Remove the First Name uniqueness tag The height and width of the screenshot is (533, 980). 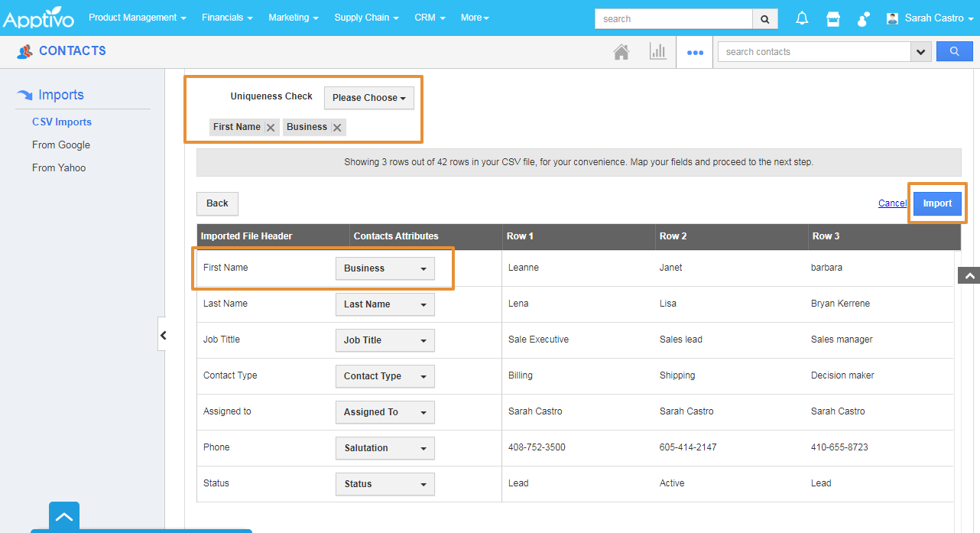(x=271, y=128)
